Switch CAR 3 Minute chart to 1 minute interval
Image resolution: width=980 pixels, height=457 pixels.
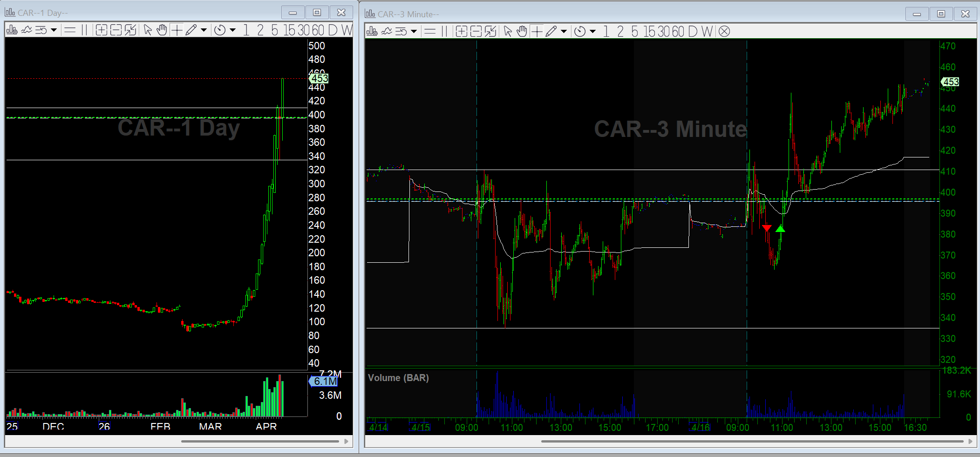tap(606, 31)
